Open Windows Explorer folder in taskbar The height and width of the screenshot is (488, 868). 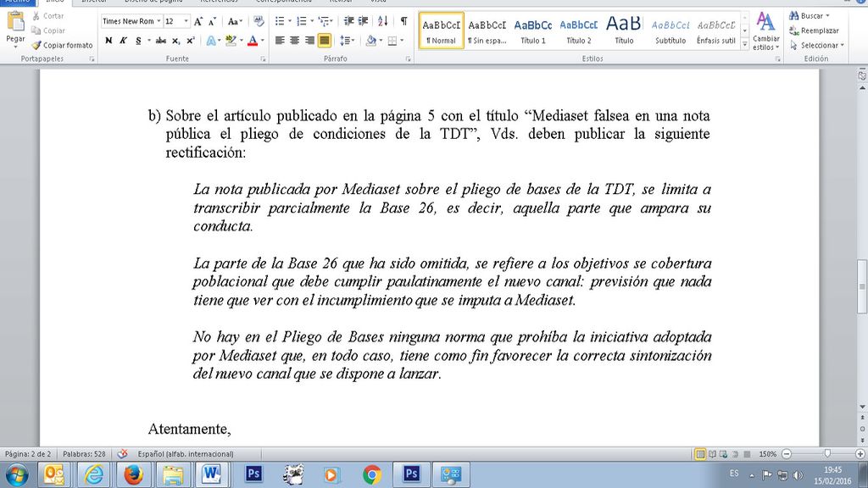(173, 474)
